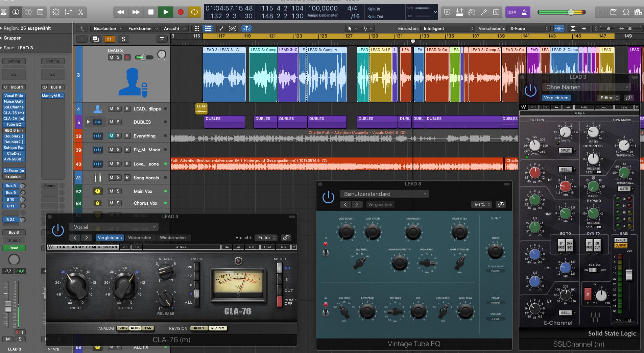Click the CLA-76 link chain icon
This screenshot has width=644, height=353.
286,237
